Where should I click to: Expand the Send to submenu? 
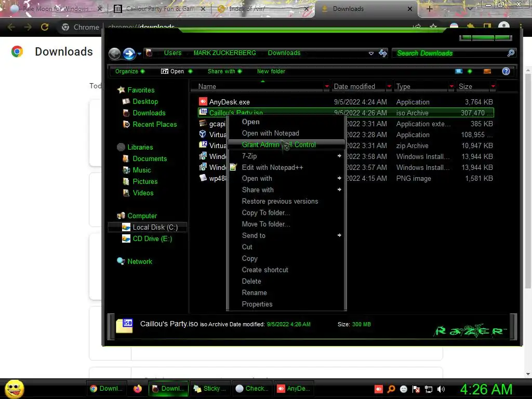286,236
